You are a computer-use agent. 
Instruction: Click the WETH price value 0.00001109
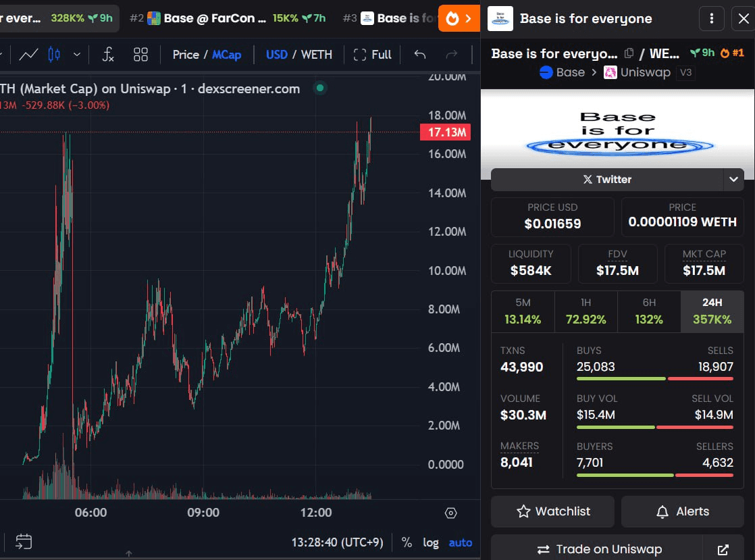click(682, 222)
